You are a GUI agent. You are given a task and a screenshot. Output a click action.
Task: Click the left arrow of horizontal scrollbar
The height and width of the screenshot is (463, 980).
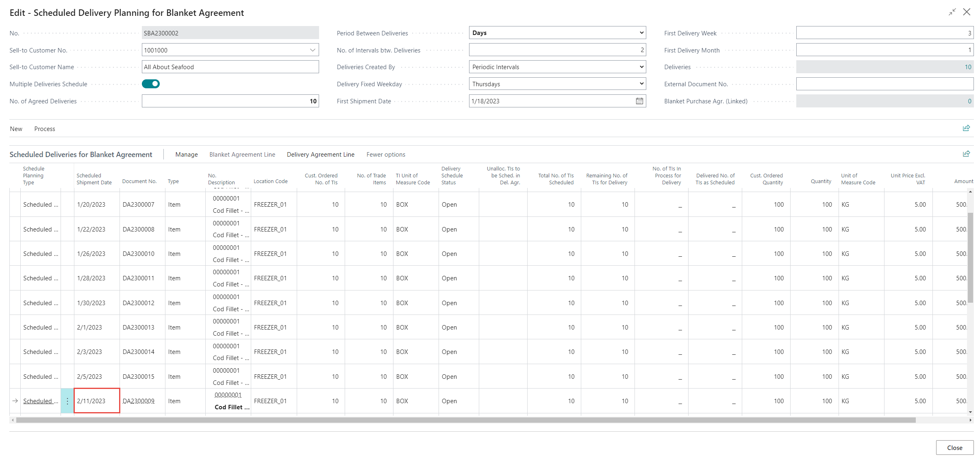pos(13,420)
